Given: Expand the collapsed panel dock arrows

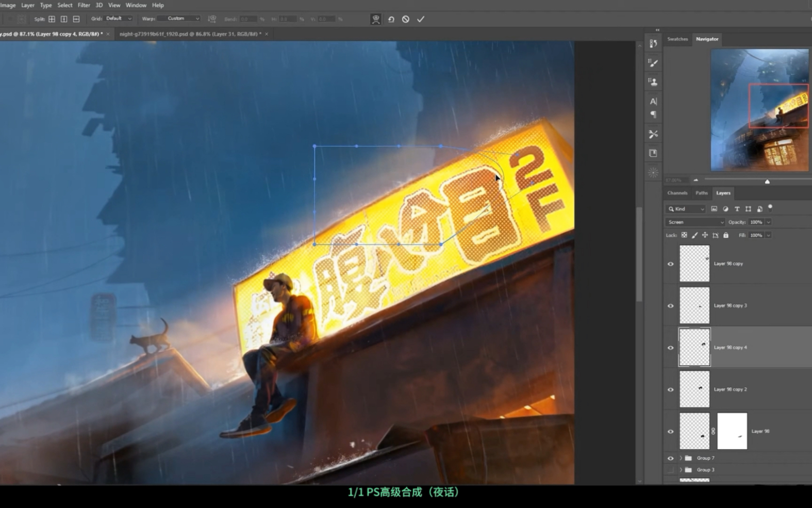Looking at the screenshot, I should coord(657,30).
